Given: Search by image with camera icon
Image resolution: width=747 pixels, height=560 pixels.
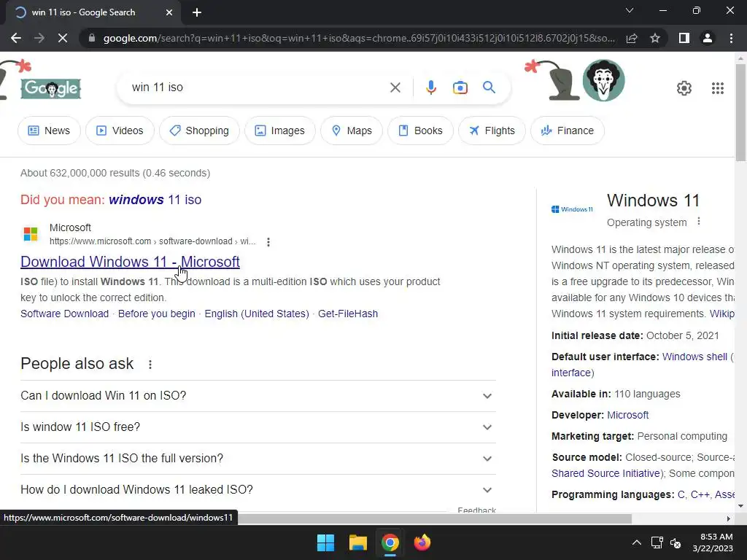Looking at the screenshot, I should point(460,87).
